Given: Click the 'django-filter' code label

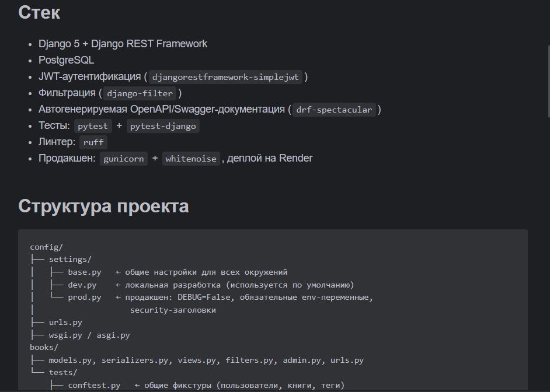Looking at the screenshot, I should click(140, 93).
